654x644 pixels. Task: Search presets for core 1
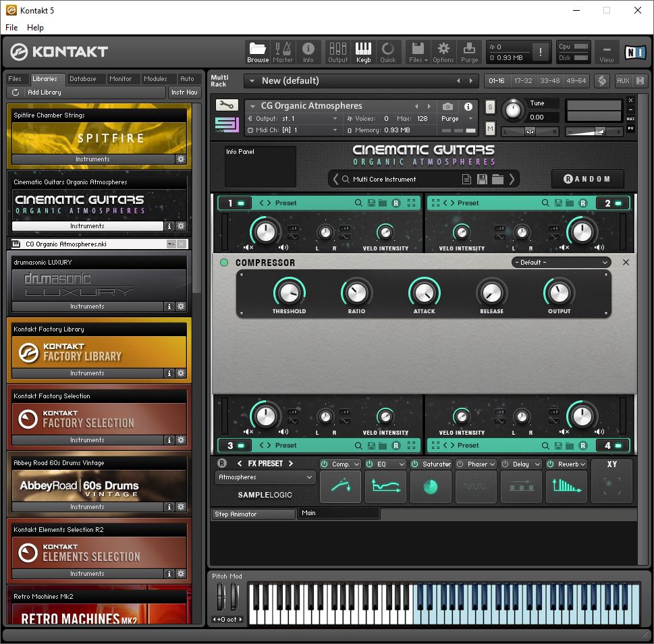pyautogui.click(x=358, y=203)
